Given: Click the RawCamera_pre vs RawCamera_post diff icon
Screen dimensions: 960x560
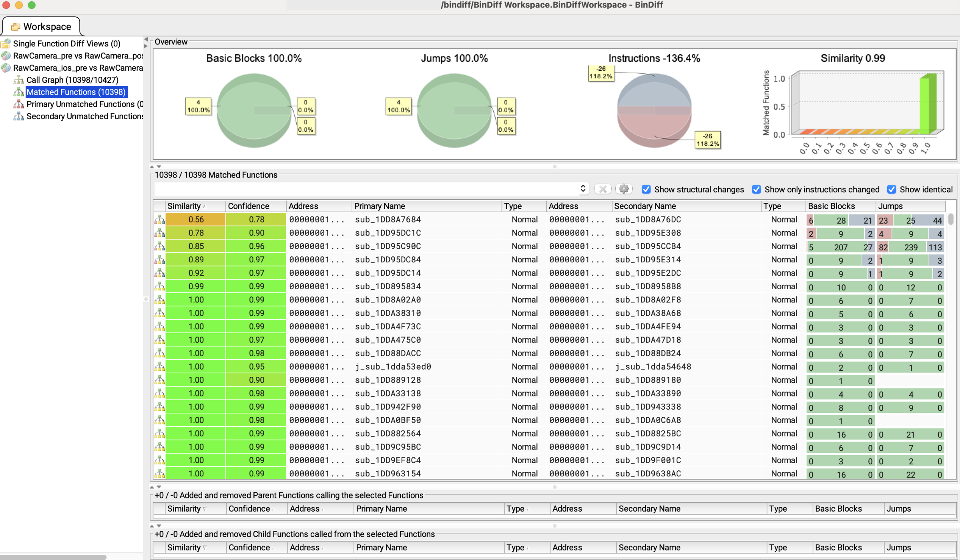Looking at the screenshot, I should tap(6, 56).
